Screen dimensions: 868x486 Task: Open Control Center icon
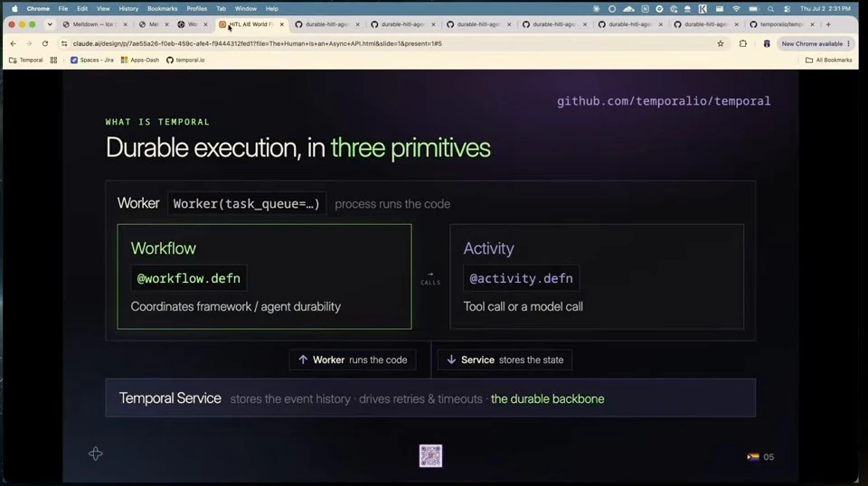pos(788,9)
